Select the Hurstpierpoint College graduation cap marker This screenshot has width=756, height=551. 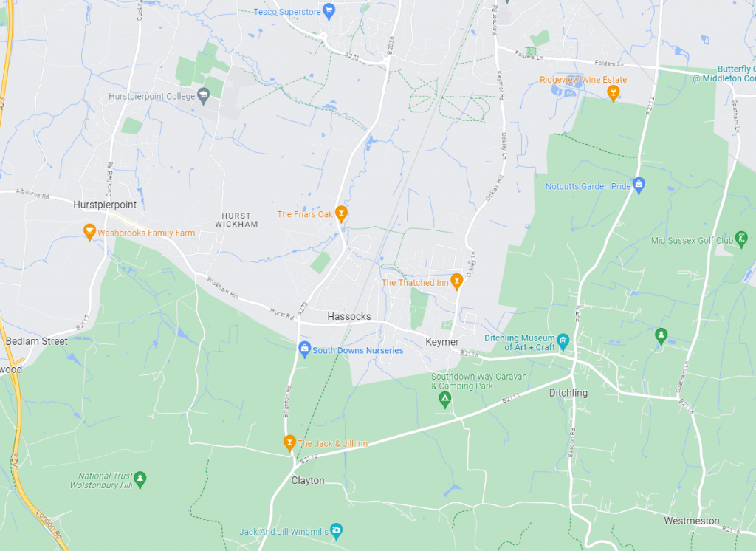pyautogui.click(x=204, y=96)
